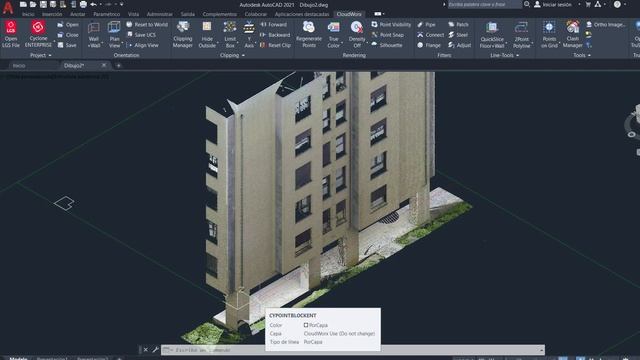Start QuickSlice Floor+Wall tool

click(x=492, y=35)
